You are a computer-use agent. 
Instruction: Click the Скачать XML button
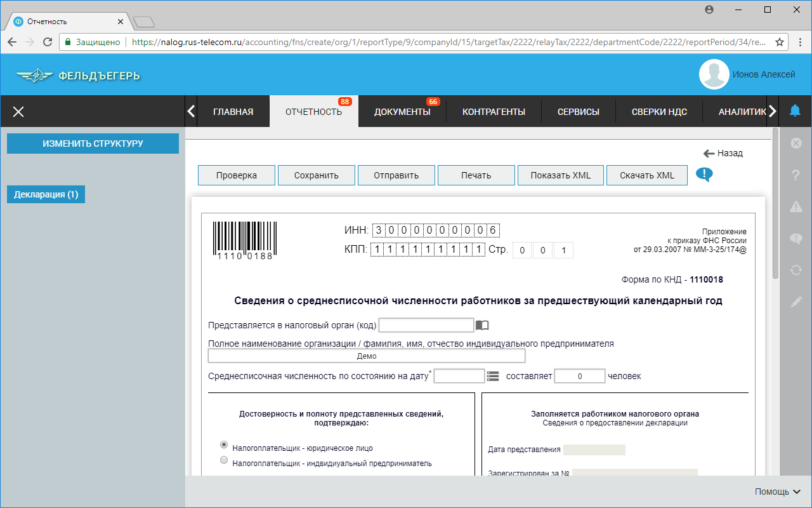[647, 175]
